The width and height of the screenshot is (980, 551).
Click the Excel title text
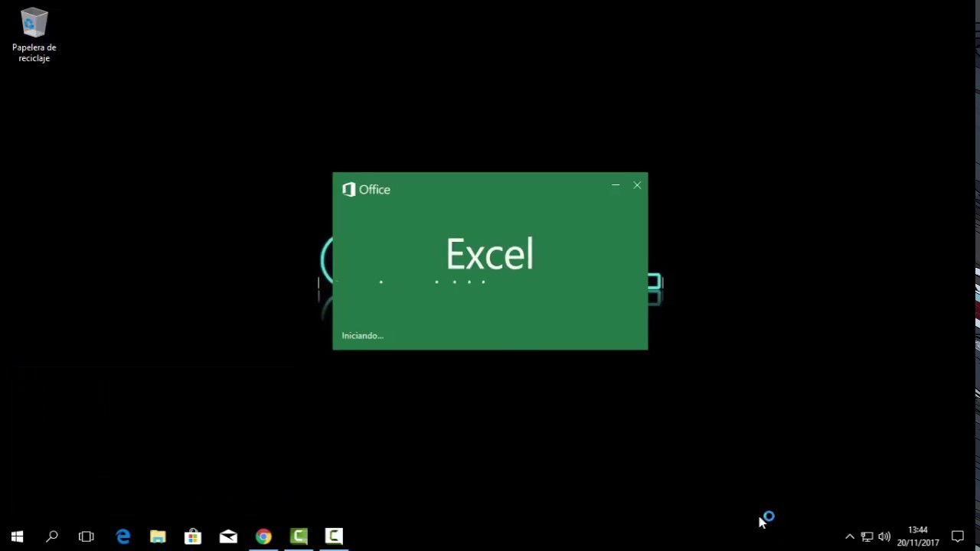(490, 254)
